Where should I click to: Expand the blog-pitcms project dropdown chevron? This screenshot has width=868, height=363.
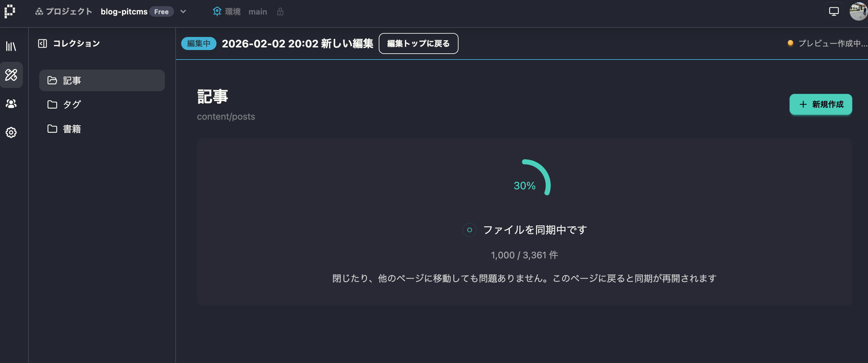[x=183, y=11]
